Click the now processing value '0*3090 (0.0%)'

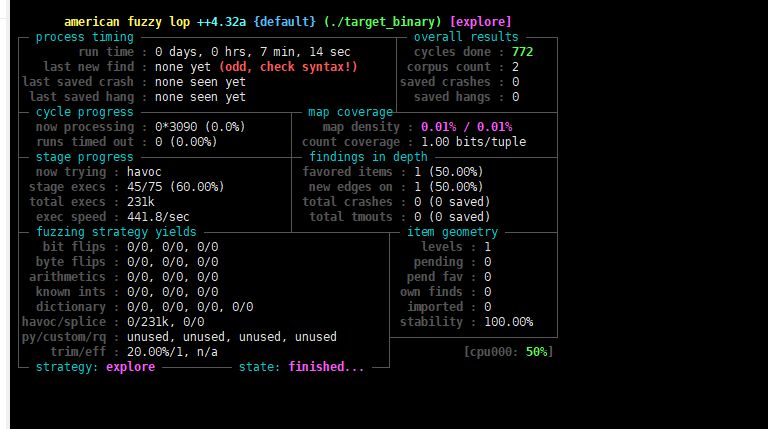click(x=200, y=127)
